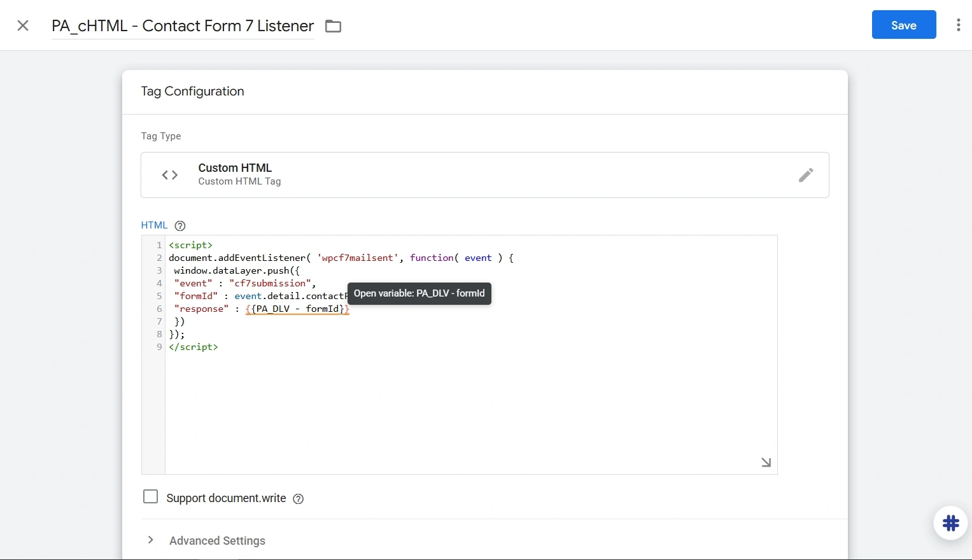Click the "formId" key on line 5
The image size is (972, 560).
[x=196, y=296]
